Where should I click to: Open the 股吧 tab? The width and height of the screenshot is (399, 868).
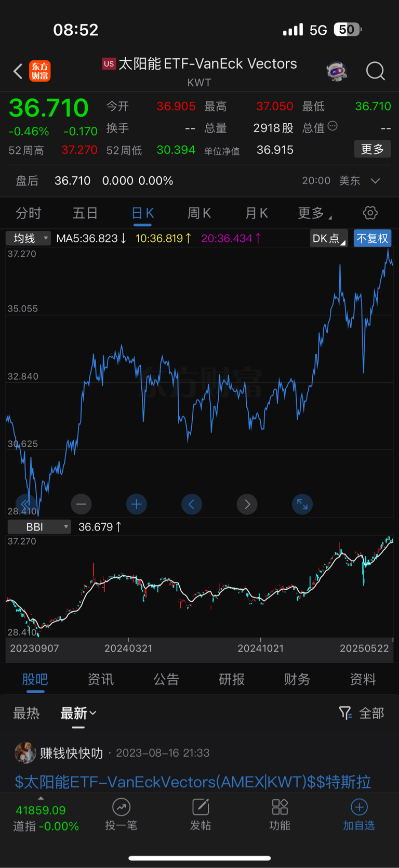(x=35, y=679)
